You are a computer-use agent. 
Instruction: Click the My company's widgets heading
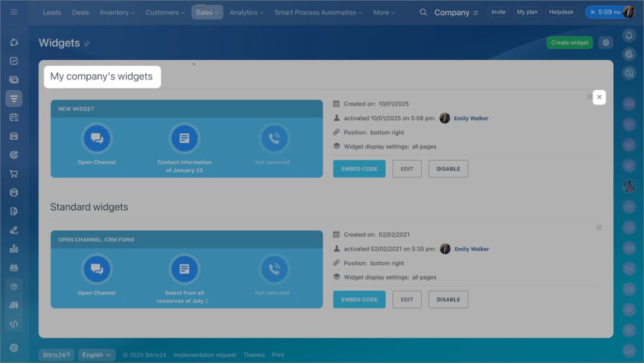tap(102, 77)
